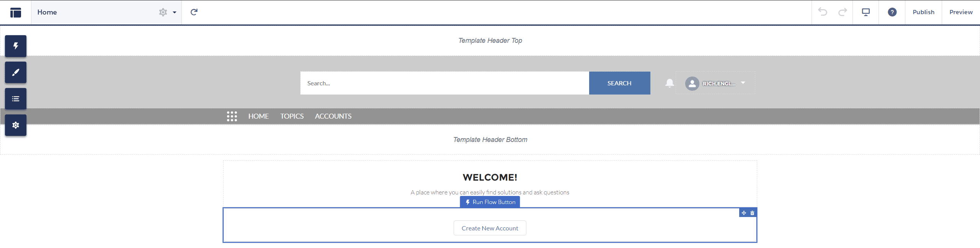Open the Settings gear in left sidebar
The width and height of the screenshot is (980, 248).
15,125
